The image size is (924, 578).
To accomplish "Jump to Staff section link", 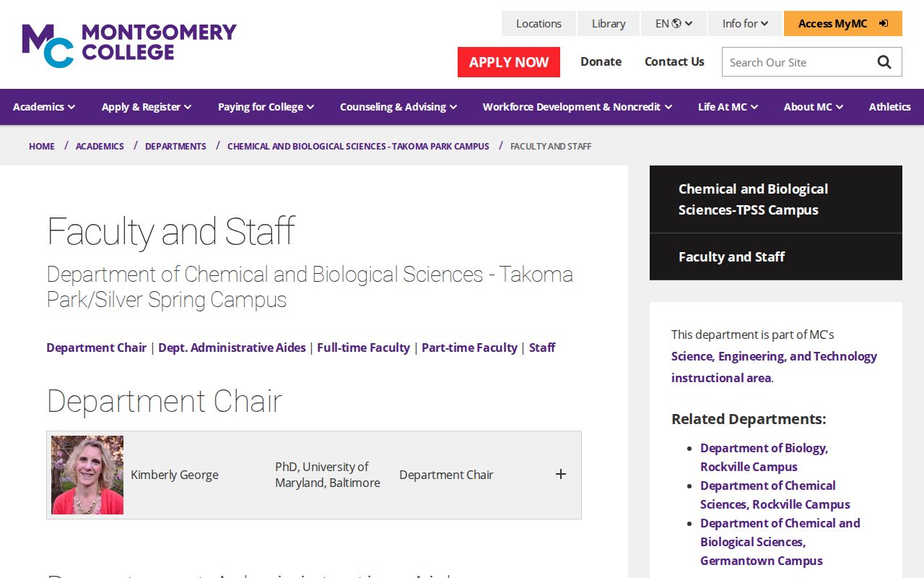I will (542, 348).
